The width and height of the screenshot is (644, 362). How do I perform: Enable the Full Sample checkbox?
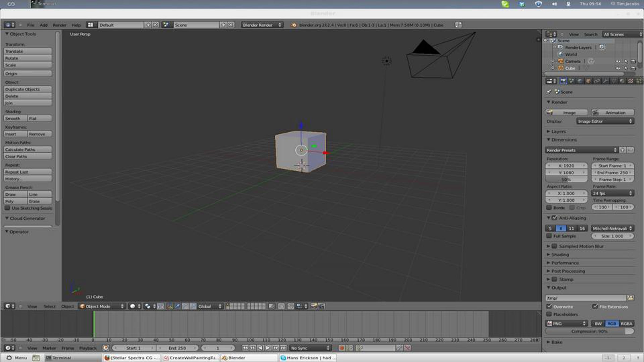click(x=549, y=236)
